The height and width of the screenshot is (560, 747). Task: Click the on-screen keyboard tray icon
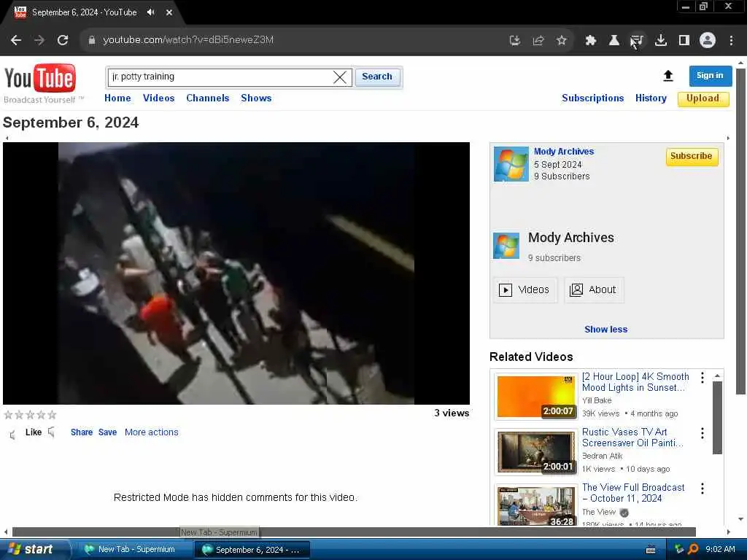[651, 550]
